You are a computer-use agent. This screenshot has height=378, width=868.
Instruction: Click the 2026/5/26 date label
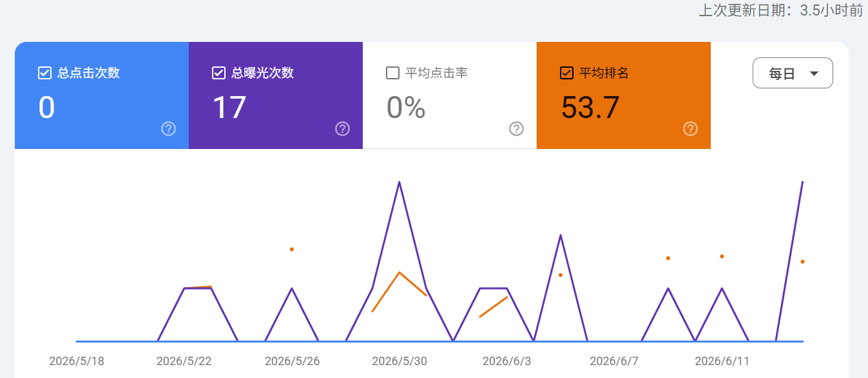coord(292,361)
